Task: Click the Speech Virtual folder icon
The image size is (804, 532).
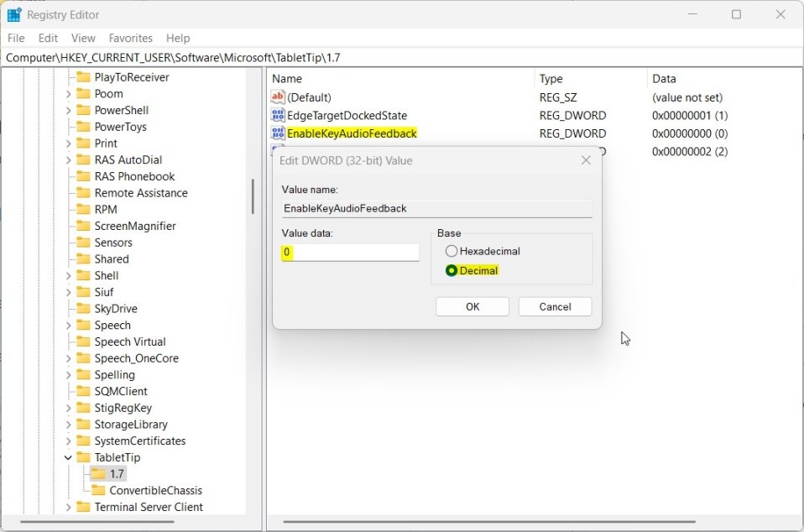Action: pyautogui.click(x=82, y=342)
